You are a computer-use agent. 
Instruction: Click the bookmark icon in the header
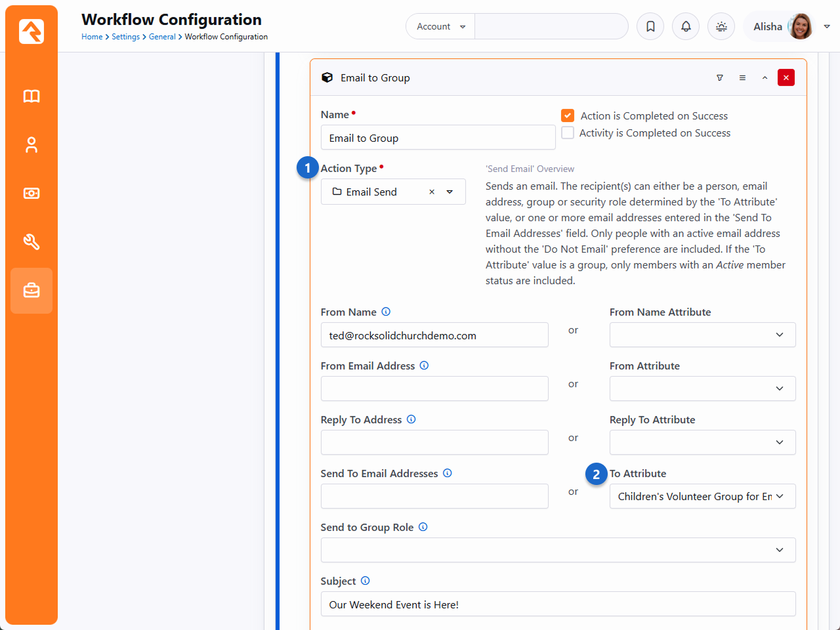[650, 27]
